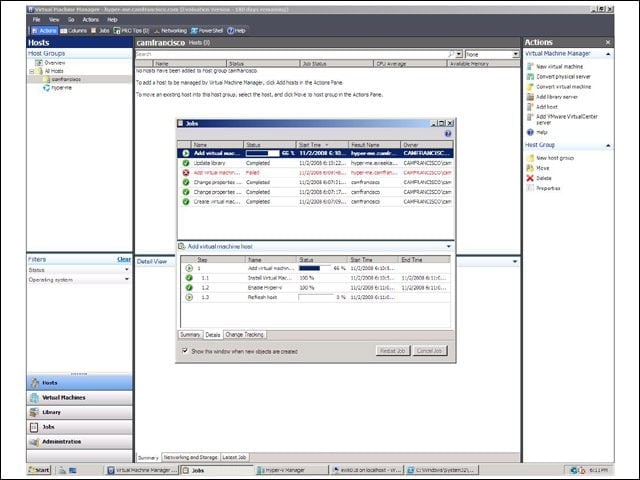
Task: Toggle the Actions toolbar button
Action: coord(44,31)
